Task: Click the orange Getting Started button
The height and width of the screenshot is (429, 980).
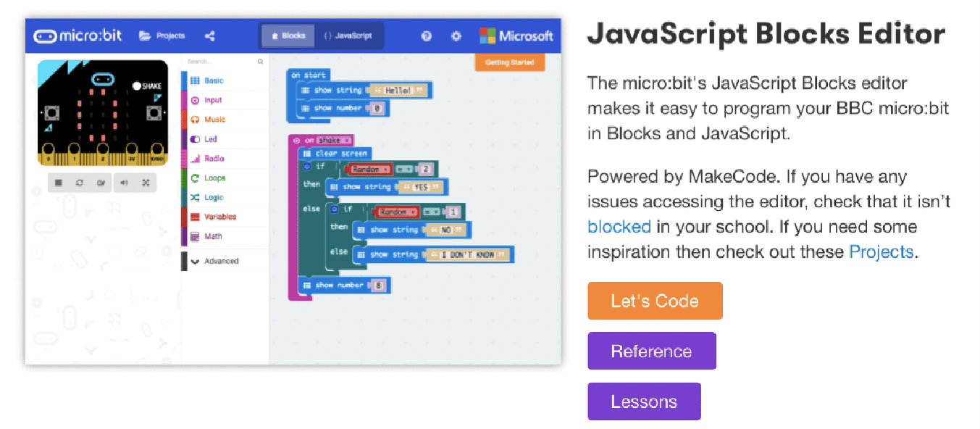Action: (509, 62)
